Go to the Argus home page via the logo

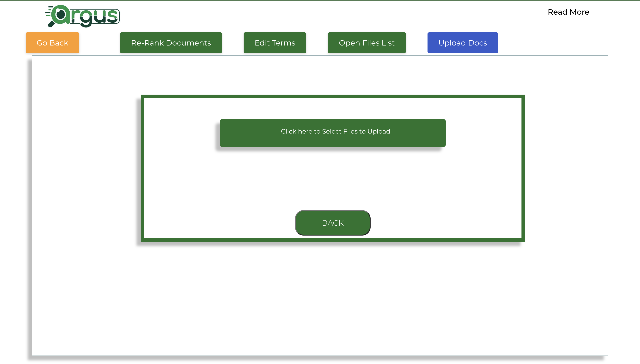tap(83, 16)
